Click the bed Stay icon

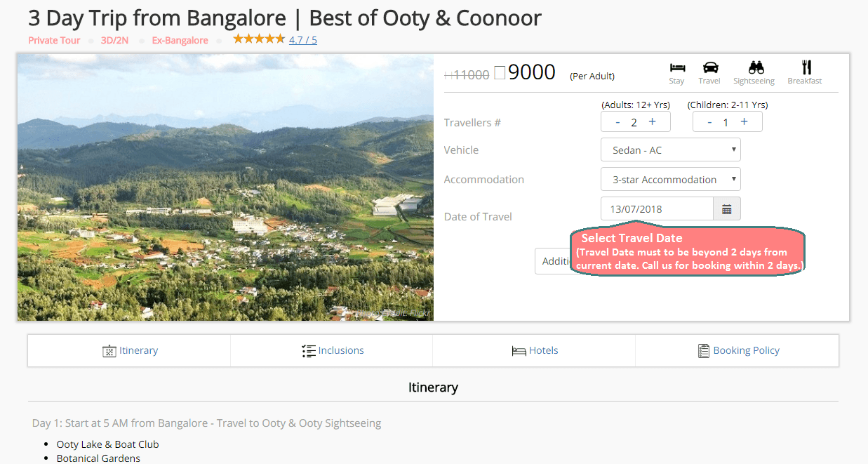[677, 68]
